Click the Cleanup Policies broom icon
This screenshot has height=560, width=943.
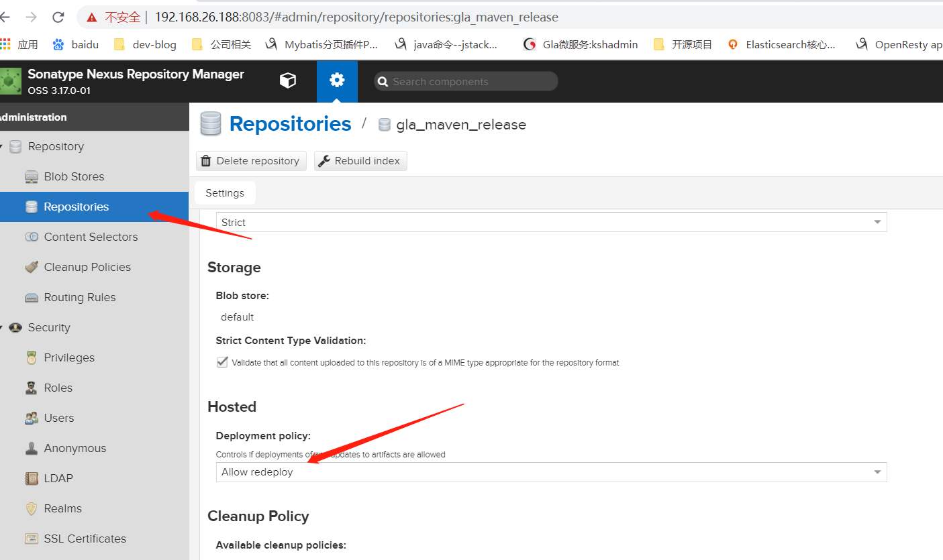coord(32,267)
